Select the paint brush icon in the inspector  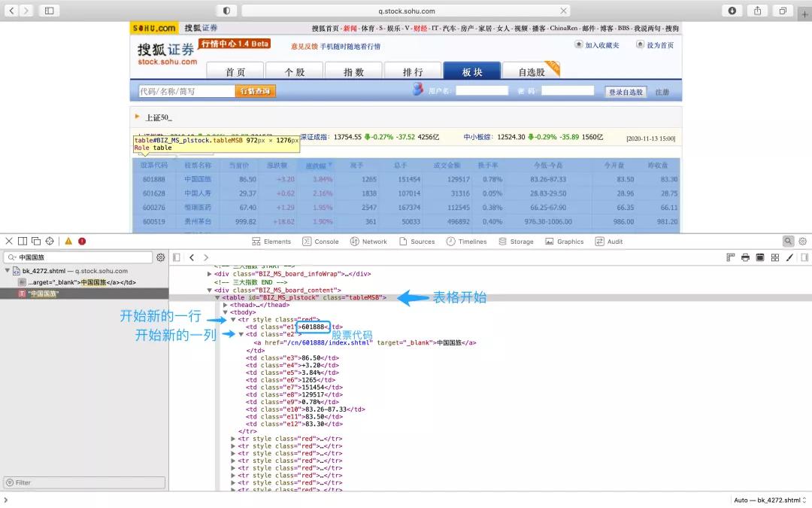pos(789,257)
